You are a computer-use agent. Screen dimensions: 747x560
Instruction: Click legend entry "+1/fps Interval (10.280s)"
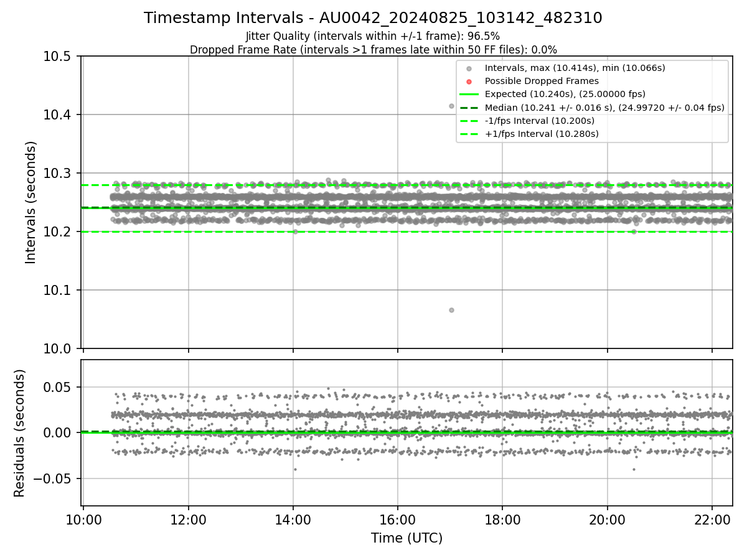(542, 134)
